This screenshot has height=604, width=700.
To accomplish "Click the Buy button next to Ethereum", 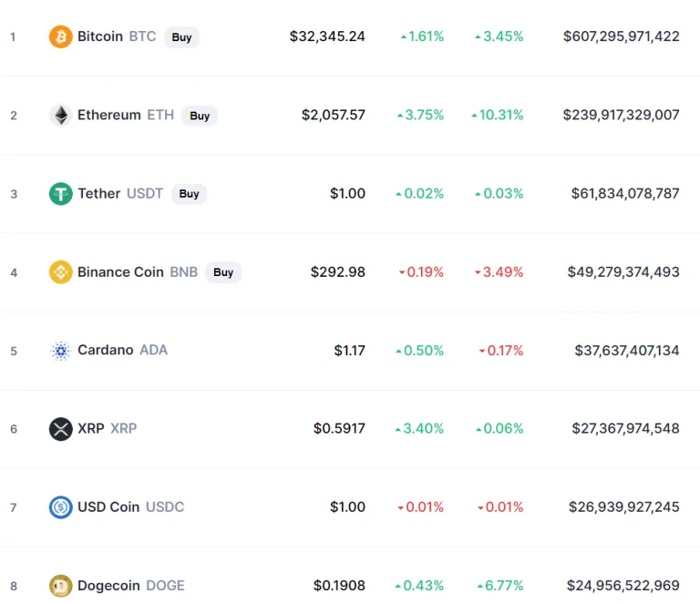I will pos(200,116).
